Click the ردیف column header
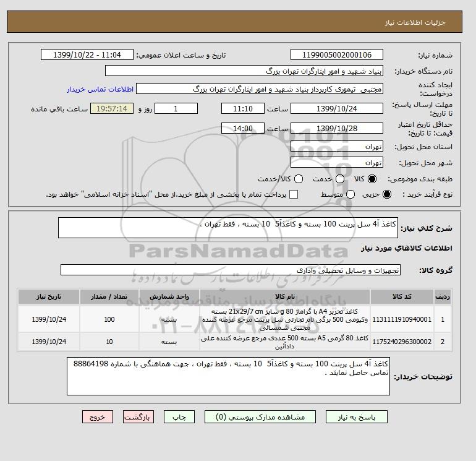476x461 pixels. tap(443, 296)
